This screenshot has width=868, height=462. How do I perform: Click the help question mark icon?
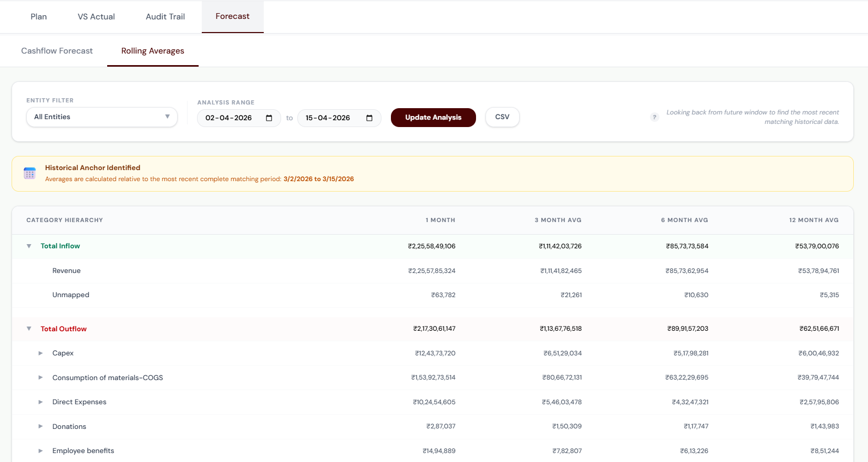(654, 117)
